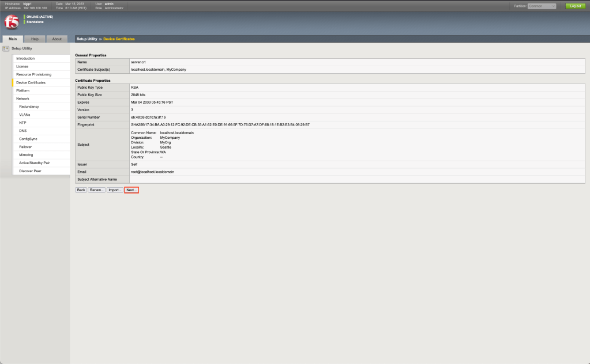Screen dimensions: 590x364
Task: Open ConfigSync settings
Action: [28, 139]
